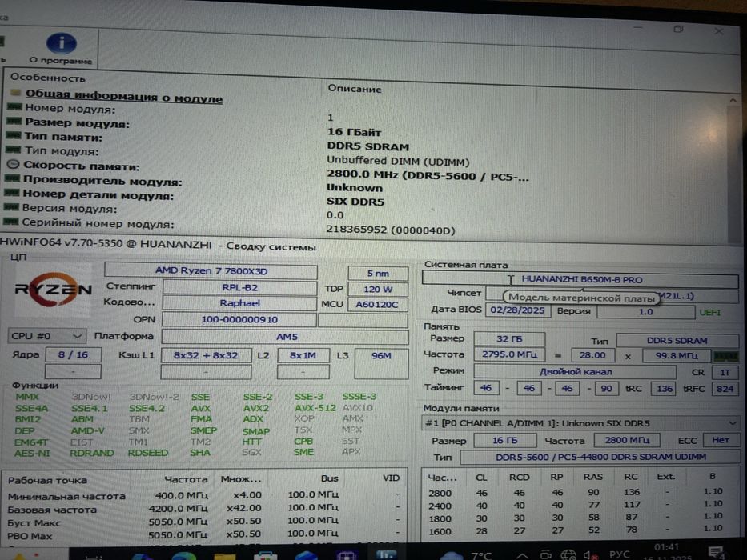
Task: Click the module type field 'DDR5-5600 / PC5-44800 DDR5 SDRAM UDIMM'
Action: (600, 457)
